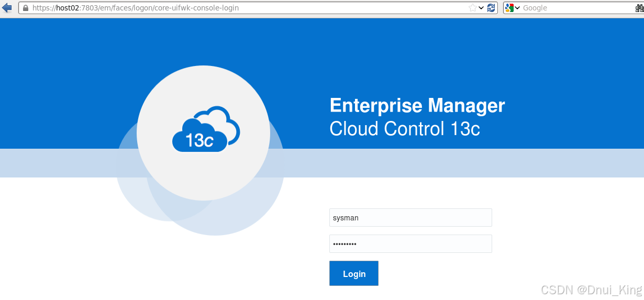The height and width of the screenshot is (300, 644).
Task: Click the Login button
Action: point(354,273)
